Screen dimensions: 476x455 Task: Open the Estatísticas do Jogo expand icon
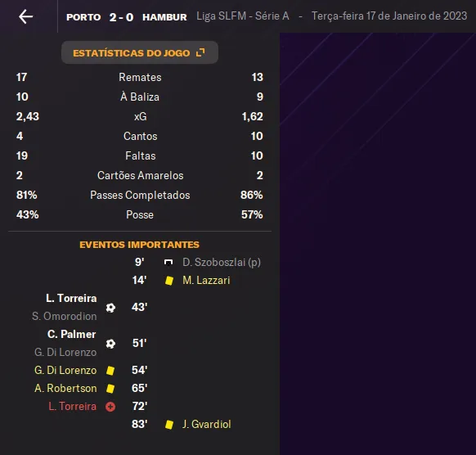(200, 53)
